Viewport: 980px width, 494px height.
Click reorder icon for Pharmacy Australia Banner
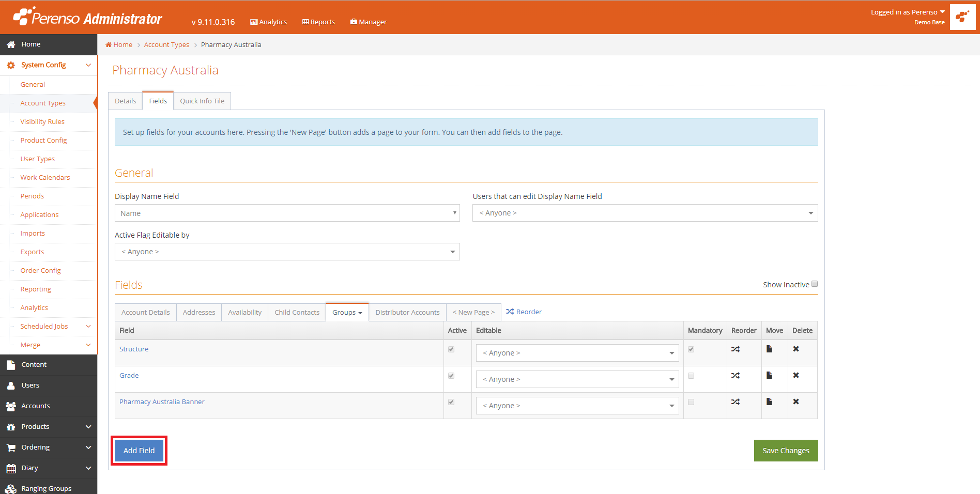736,402
